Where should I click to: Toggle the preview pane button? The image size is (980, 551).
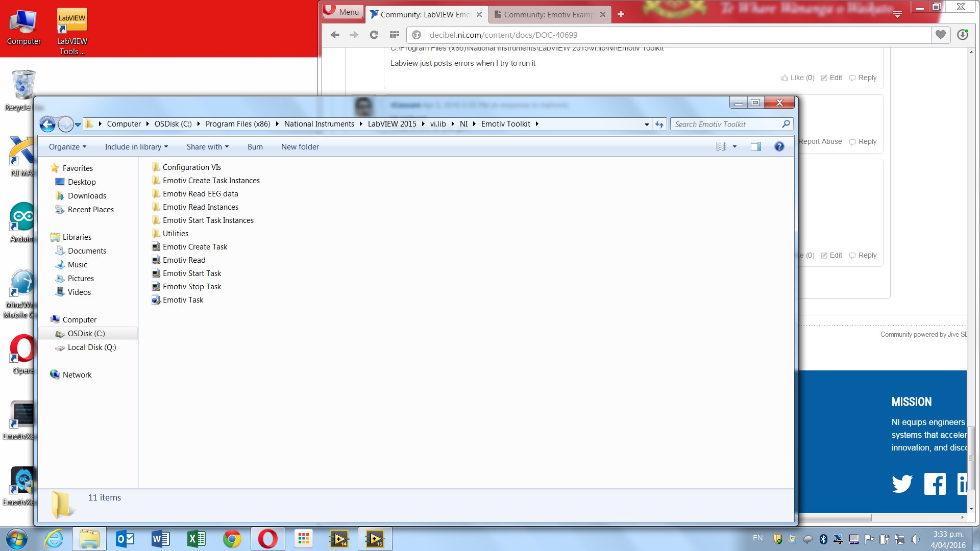click(756, 147)
